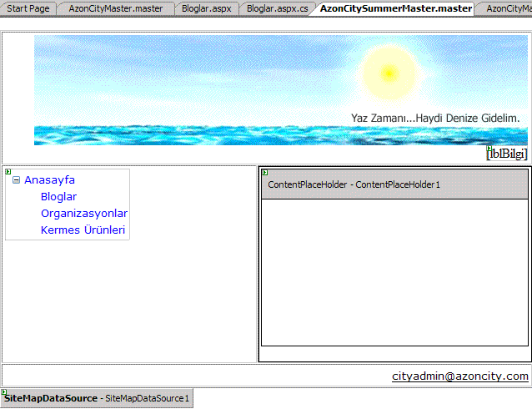Click the ContentPlaceHolder1 green glyph icon
Image resolution: width=532 pixels, height=409 pixels.
point(265,173)
